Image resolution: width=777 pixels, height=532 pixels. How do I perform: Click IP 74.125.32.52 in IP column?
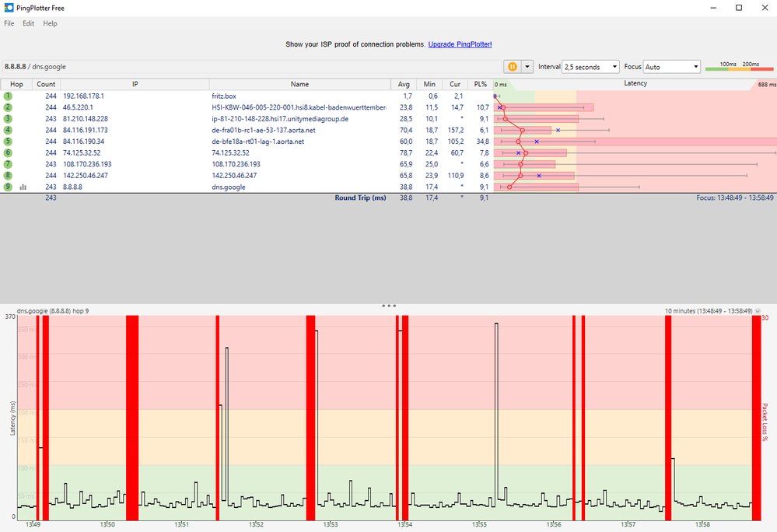[x=82, y=153]
